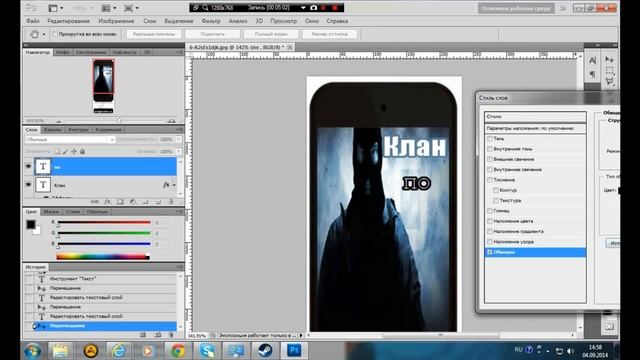Open the Character panel icon in dock
The height and width of the screenshot is (360, 640).
click(592, 60)
